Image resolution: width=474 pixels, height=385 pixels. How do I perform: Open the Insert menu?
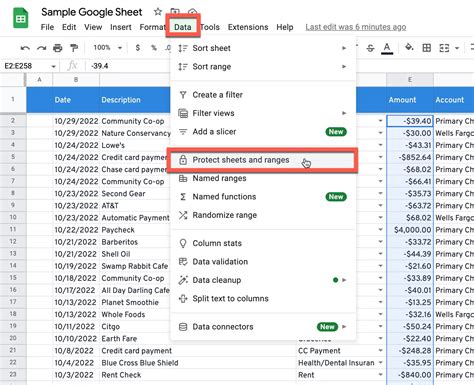click(x=121, y=27)
